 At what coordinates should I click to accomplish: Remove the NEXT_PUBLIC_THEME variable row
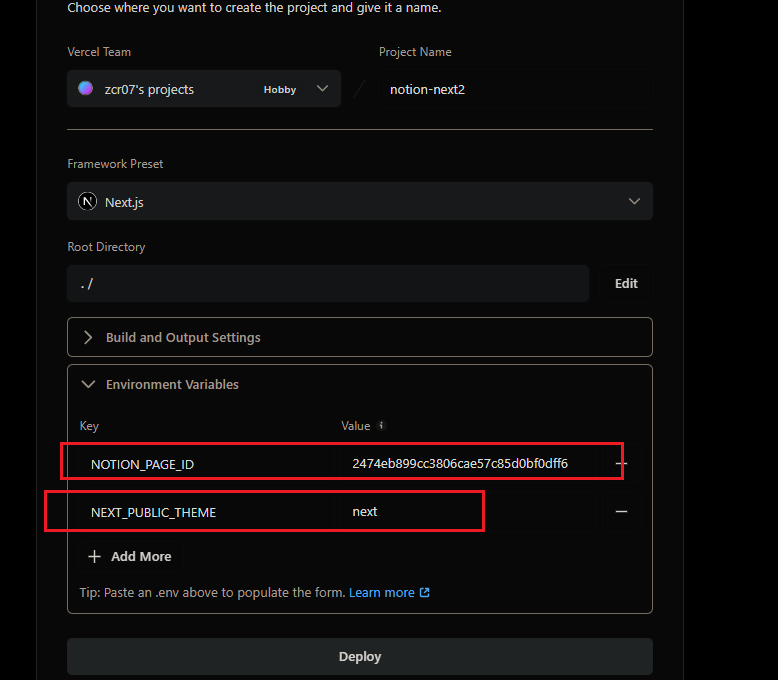tap(621, 512)
